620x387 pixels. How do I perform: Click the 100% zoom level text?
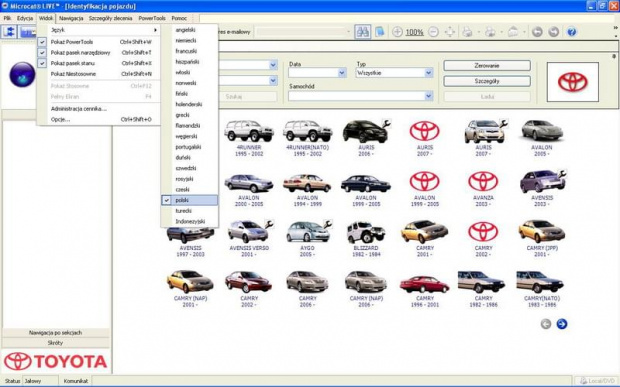click(414, 32)
